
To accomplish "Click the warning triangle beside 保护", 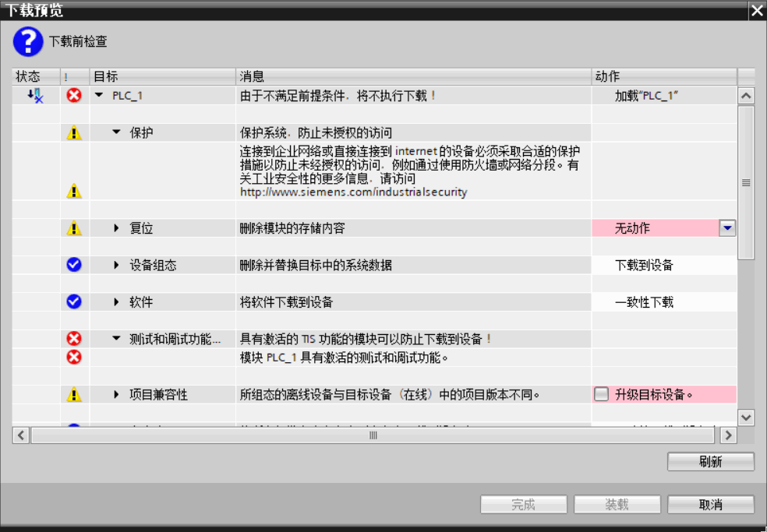I will click(x=74, y=132).
